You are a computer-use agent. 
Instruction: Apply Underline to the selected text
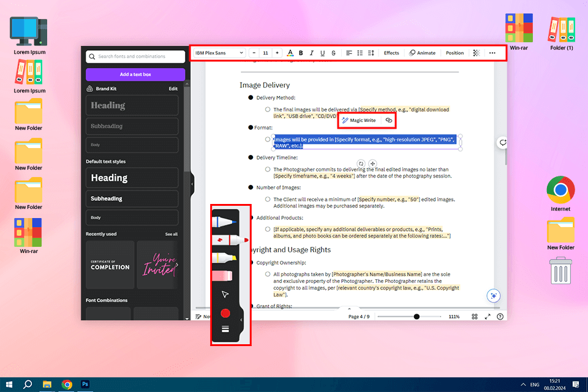pos(323,53)
